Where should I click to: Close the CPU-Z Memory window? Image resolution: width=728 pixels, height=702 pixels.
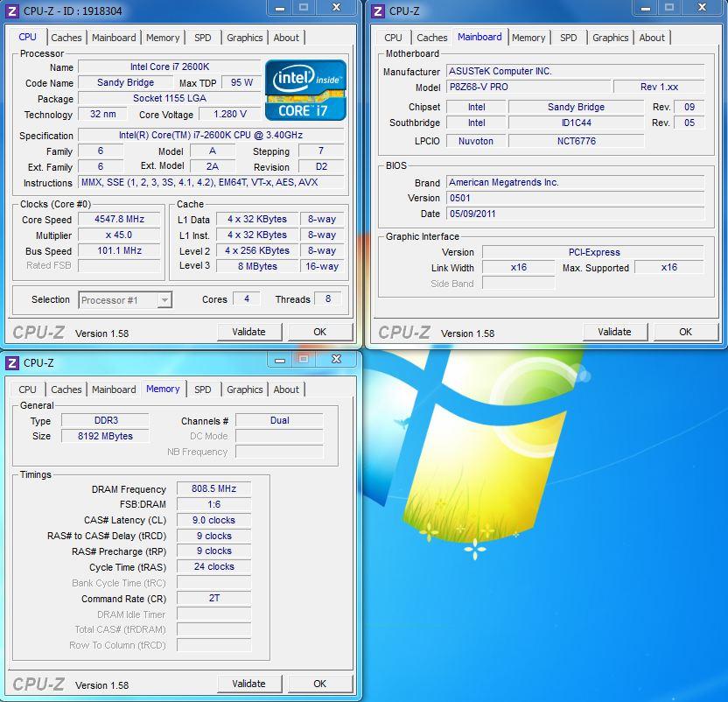click(337, 359)
